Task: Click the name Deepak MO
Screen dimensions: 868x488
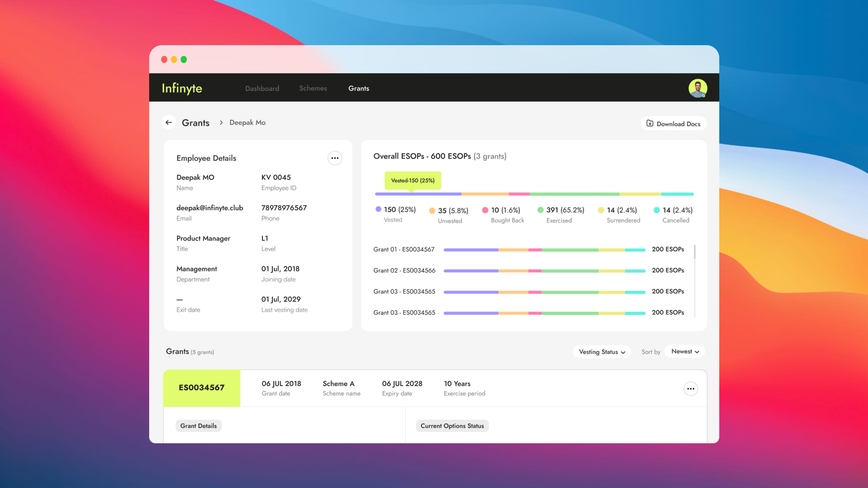Action: point(195,177)
